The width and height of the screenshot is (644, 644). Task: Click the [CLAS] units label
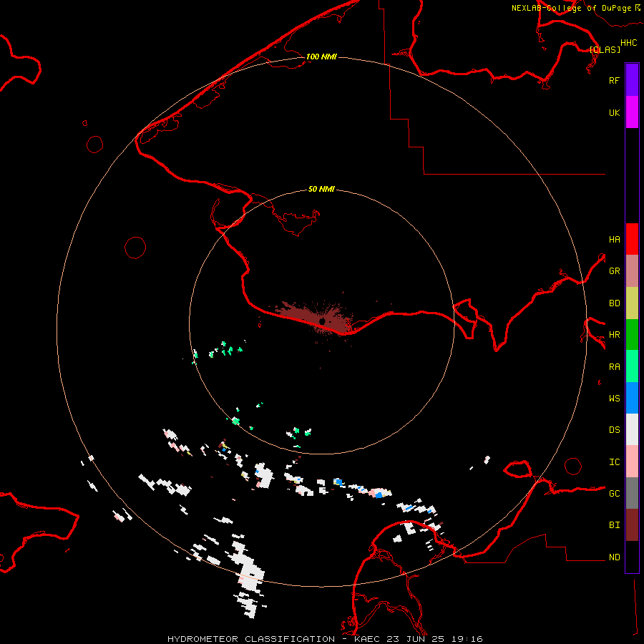(x=605, y=49)
